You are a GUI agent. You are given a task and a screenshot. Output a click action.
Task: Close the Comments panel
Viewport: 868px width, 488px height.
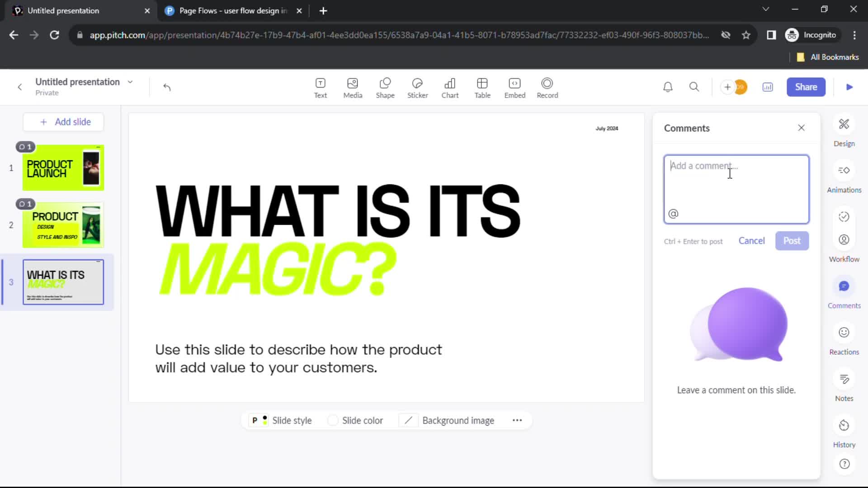click(801, 127)
